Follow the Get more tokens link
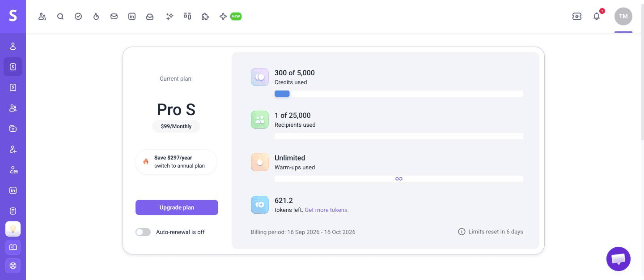644x280 pixels. [326, 210]
